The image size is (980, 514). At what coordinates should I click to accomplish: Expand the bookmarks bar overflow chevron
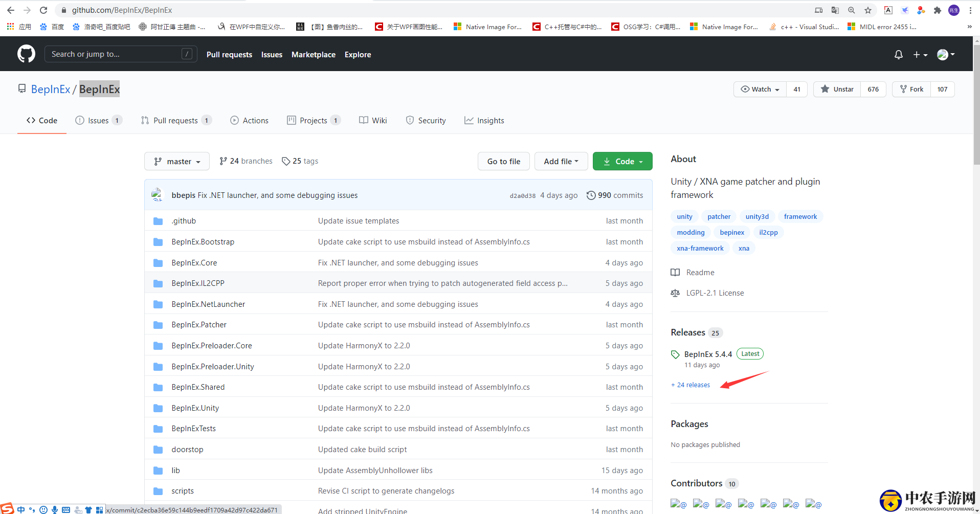[x=969, y=27]
